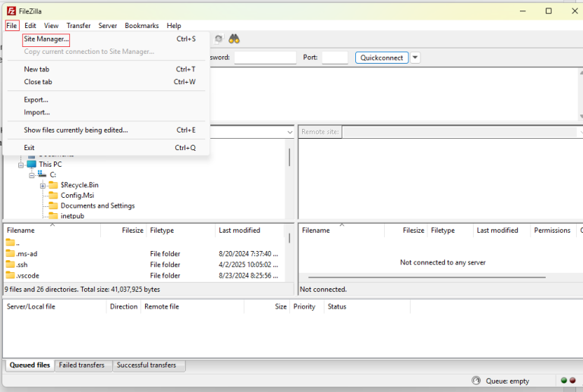Click the C: drive icon in tree
This screenshot has width=583, height=392.
point(42,174)
